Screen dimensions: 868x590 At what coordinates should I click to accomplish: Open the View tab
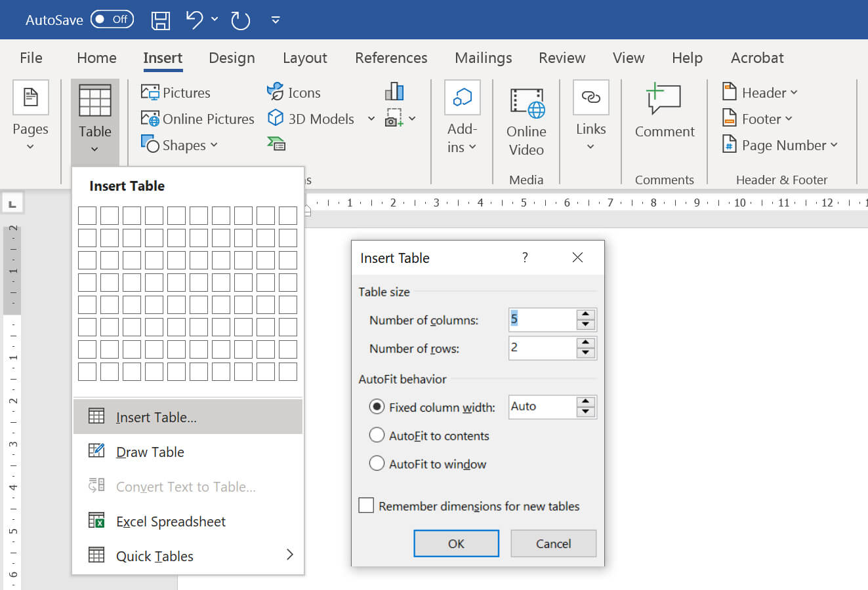tap(629, 58)
